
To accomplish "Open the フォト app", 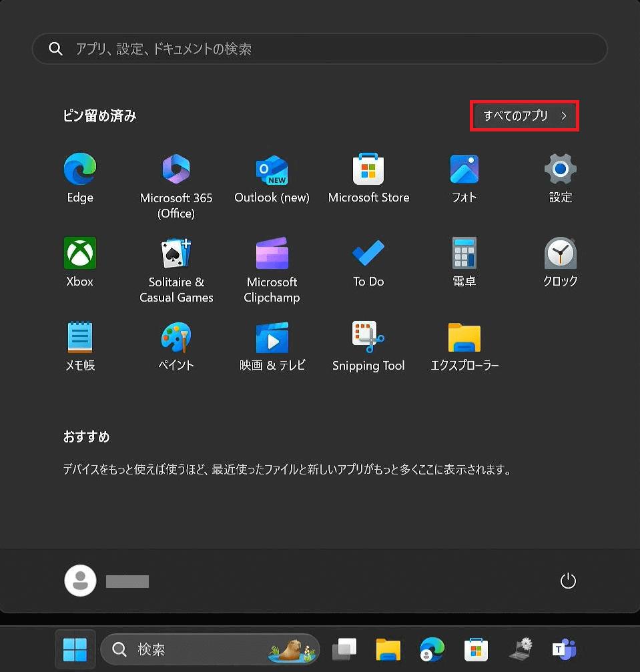I will tap(464, 179).
